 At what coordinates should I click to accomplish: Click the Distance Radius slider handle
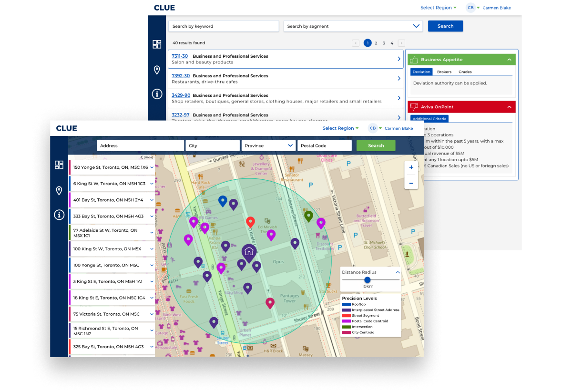(x=367, y=280)
